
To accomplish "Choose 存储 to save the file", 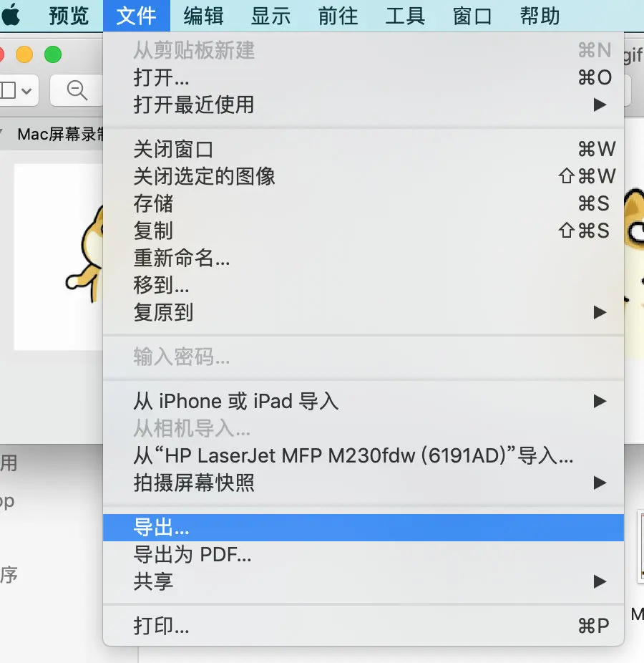I will click(364, 203).
